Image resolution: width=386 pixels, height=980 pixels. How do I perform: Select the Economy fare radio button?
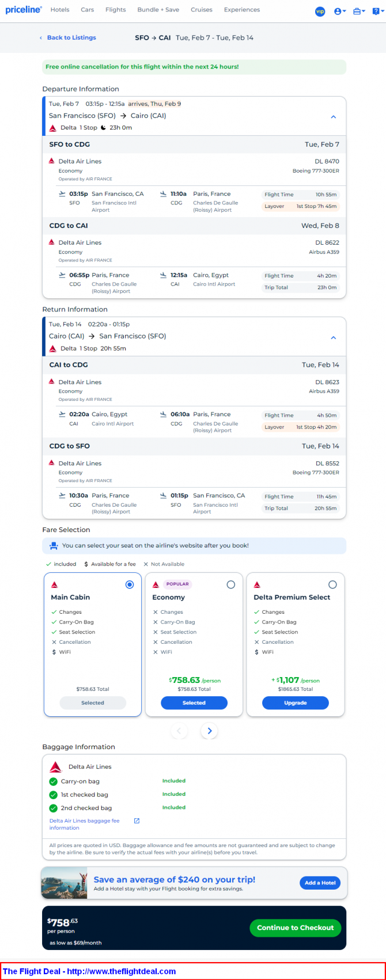(231, 584)
